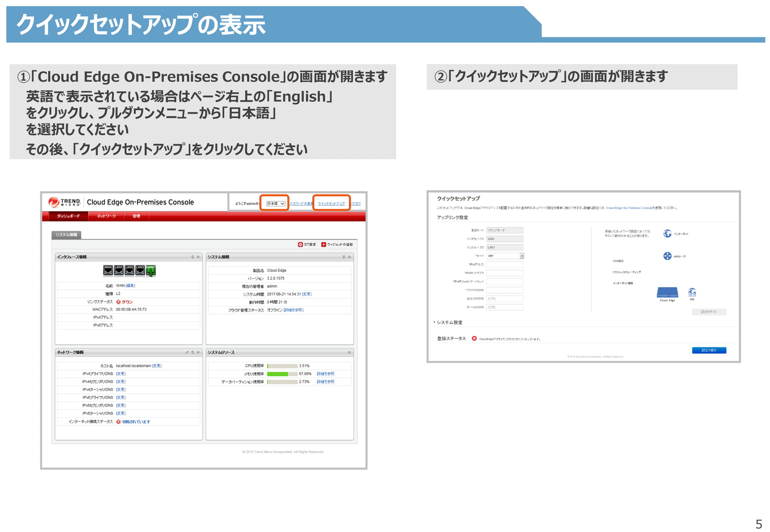Close the インタフェース情報 widget
Image resolution: width=770 pixels, height=532 pixels.
click(198, 257)
